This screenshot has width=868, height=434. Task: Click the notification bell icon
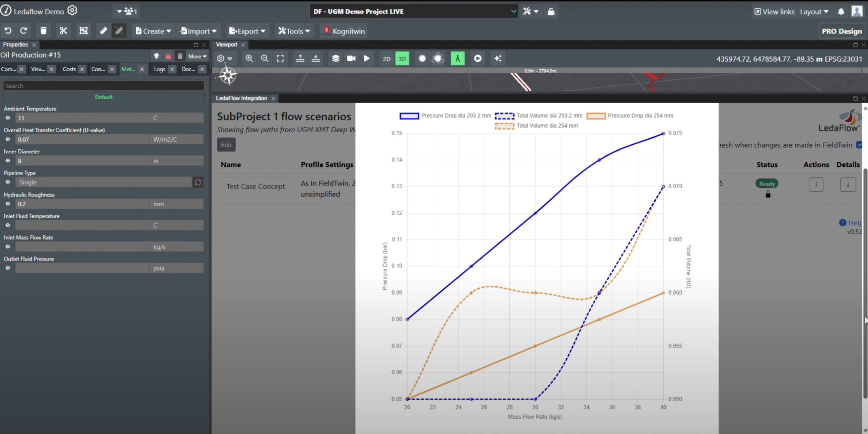(841, 12)
